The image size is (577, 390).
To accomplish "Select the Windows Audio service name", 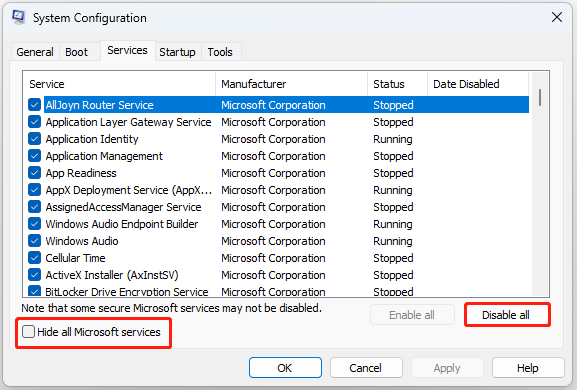I will coord(82,241).
